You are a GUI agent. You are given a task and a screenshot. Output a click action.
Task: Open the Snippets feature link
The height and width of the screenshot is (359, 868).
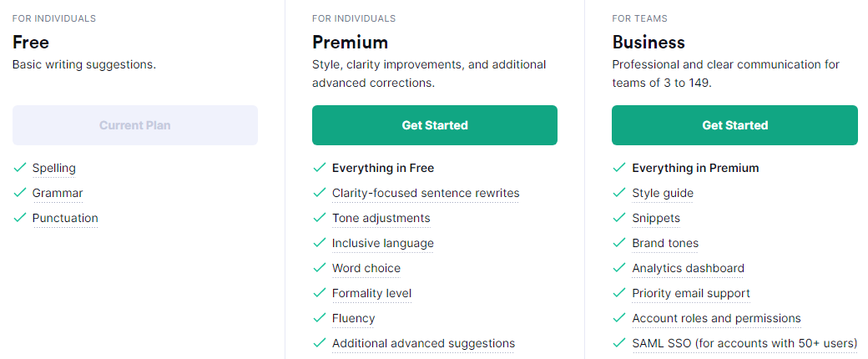coord(656,218)
